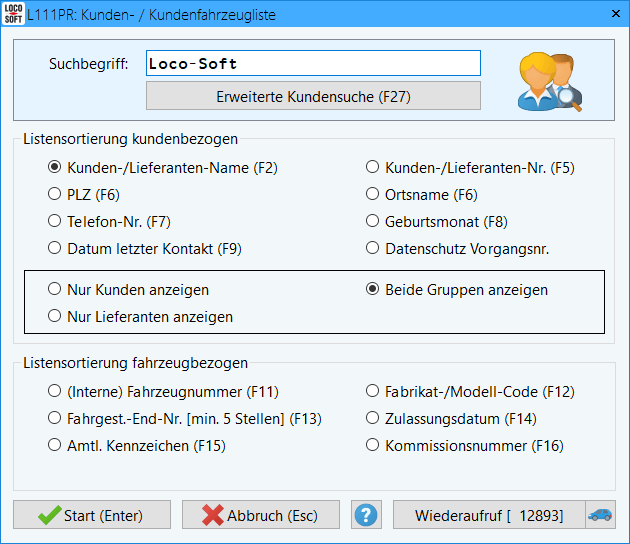630x544 pixels.
Task: Select Nur Lieferanten anzeigen option
Action: click(x=55, y=317)
